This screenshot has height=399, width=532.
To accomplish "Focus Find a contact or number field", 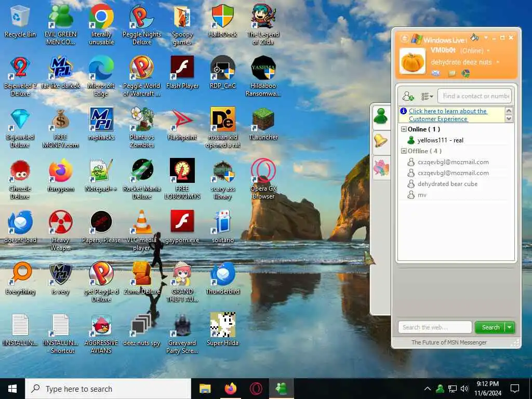I will tap(474, 96).
